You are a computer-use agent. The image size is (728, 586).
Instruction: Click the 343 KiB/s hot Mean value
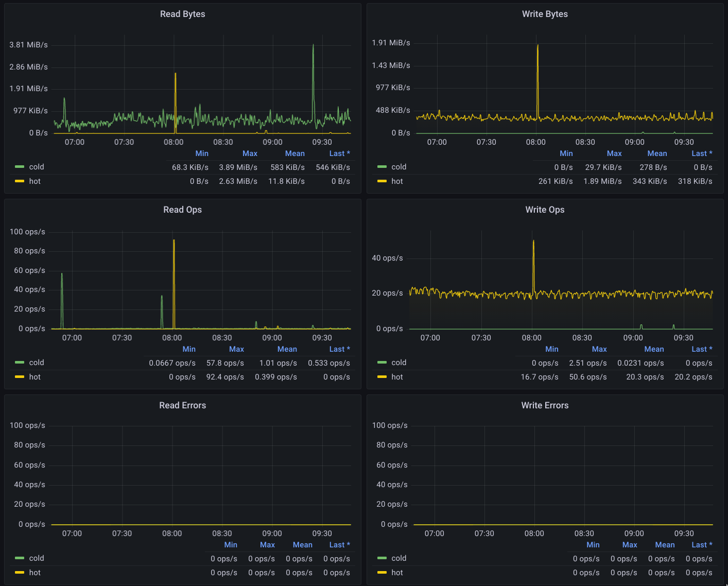pos(650,181)
